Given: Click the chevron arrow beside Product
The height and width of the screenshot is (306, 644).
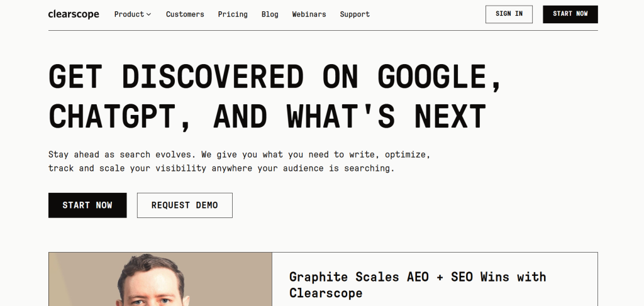Looking at the screenshot, I should click(149, 14).
